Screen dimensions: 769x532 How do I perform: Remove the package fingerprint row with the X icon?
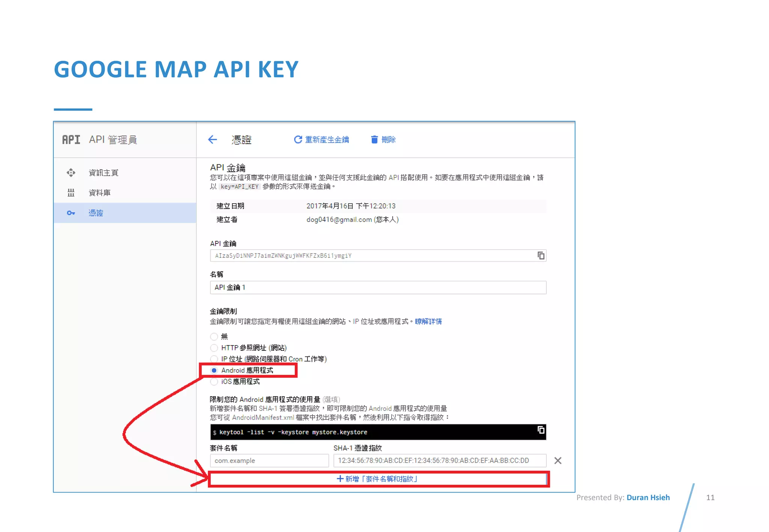pos(558,461)
